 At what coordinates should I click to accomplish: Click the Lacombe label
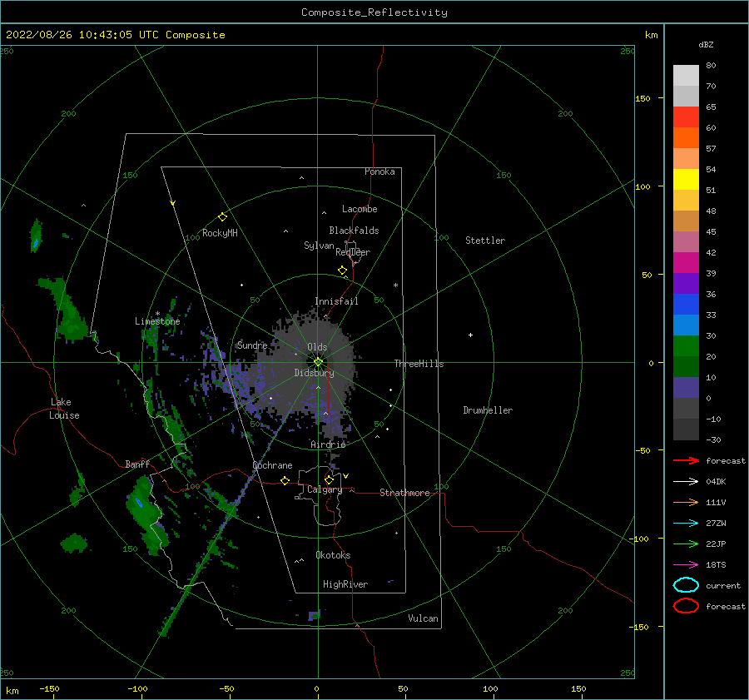tap(360, 209)
